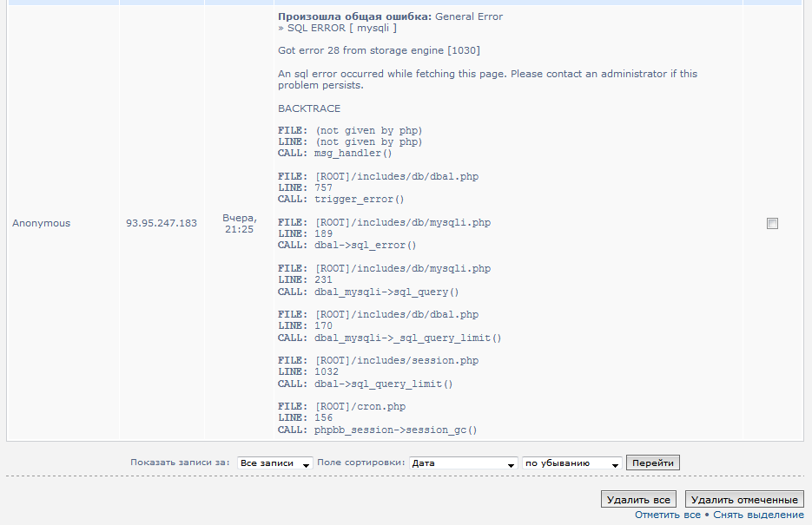Tick the checkbox for the Anonymous log entry

point(772,223)
